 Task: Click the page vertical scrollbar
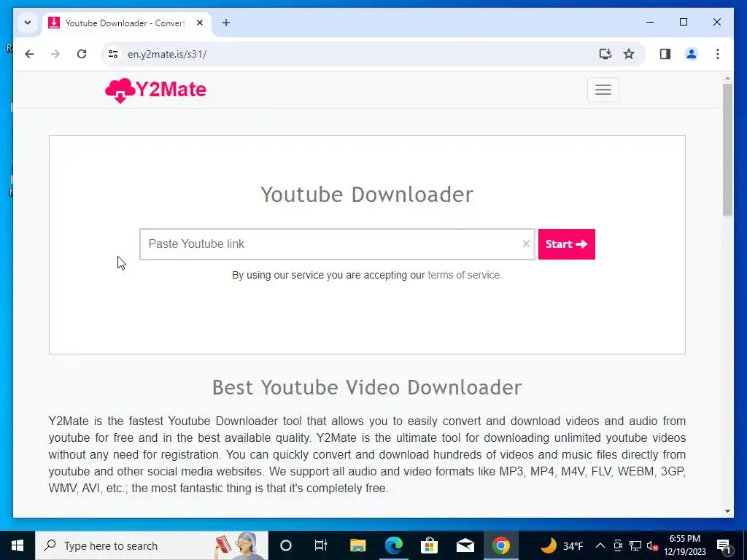[x=727, y=150]
